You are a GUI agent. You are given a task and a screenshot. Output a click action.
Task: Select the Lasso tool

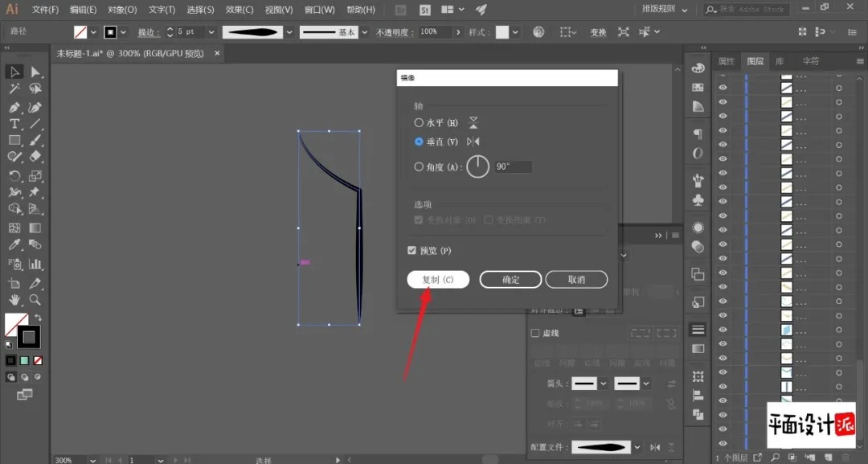(35, 88)
